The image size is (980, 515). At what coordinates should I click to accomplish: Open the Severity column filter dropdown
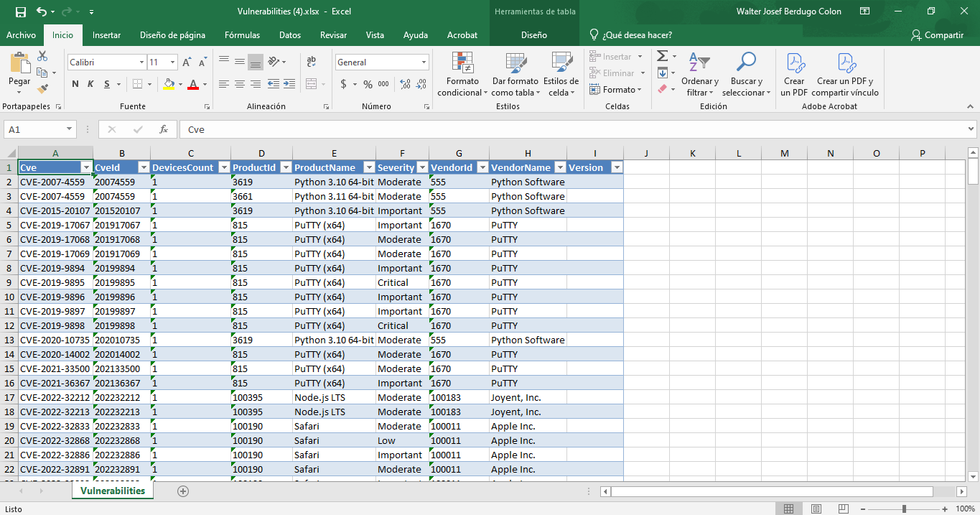tap(422, 167)
